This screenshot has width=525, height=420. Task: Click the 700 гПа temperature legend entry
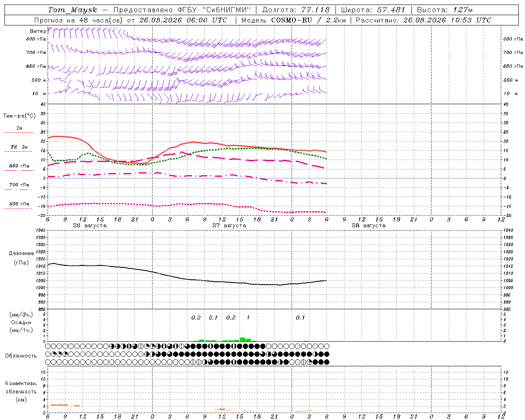point(19,187)
